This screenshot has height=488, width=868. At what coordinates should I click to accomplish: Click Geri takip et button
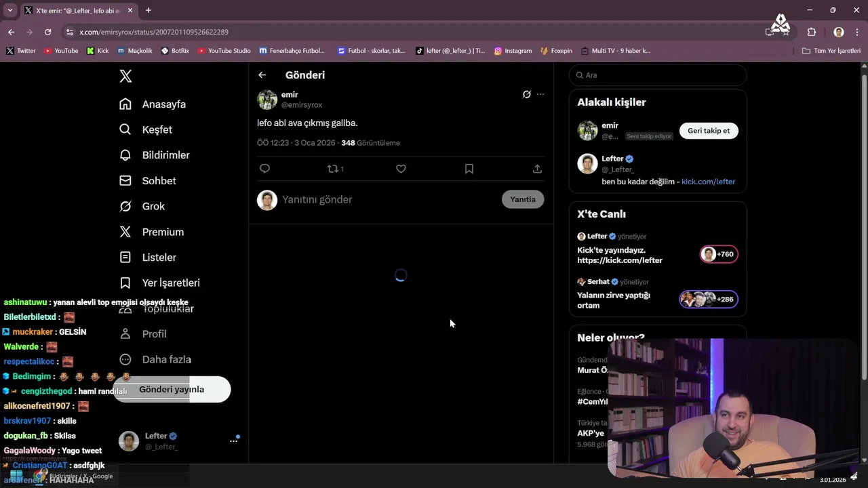click(709, 131)
